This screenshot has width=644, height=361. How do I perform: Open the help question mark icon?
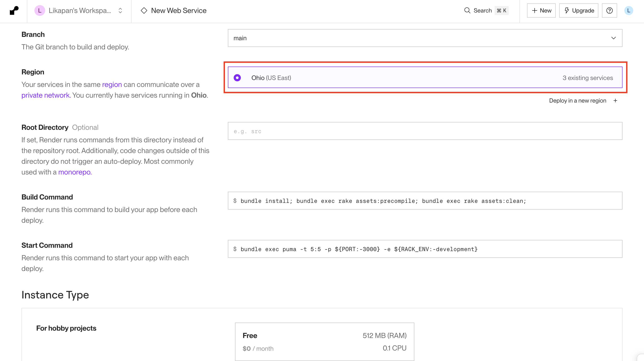click(609, 10)
